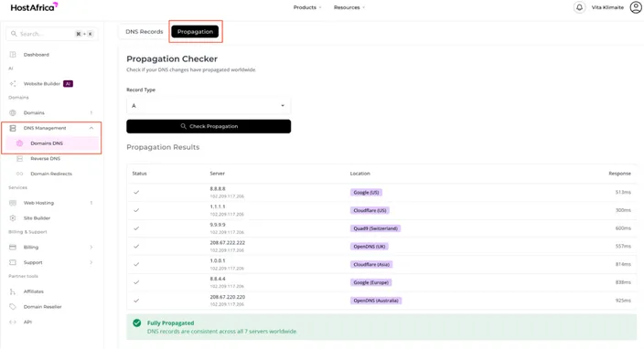Click the OpenDNS (Australia) location badge

pyautogui.click(x=376, y=301)
